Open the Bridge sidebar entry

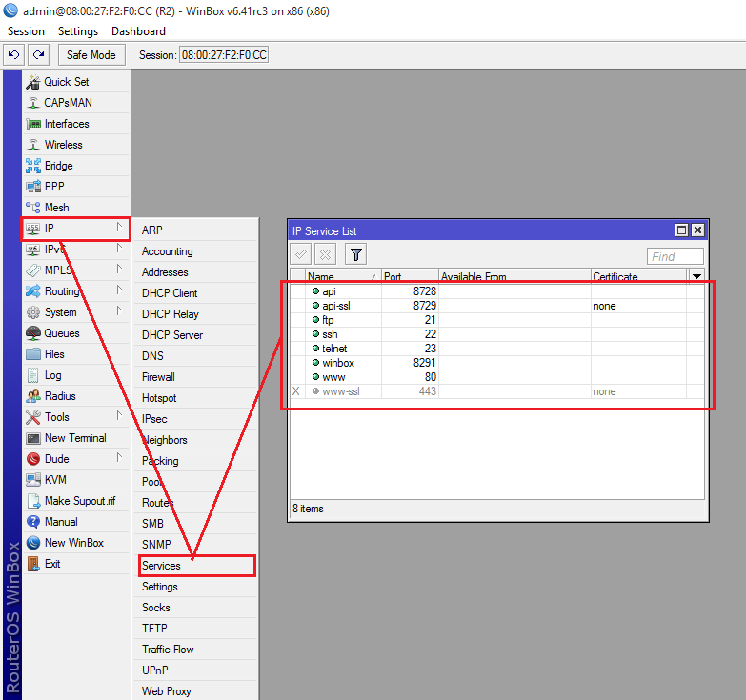pyautogui.click(x=76, y=166)
